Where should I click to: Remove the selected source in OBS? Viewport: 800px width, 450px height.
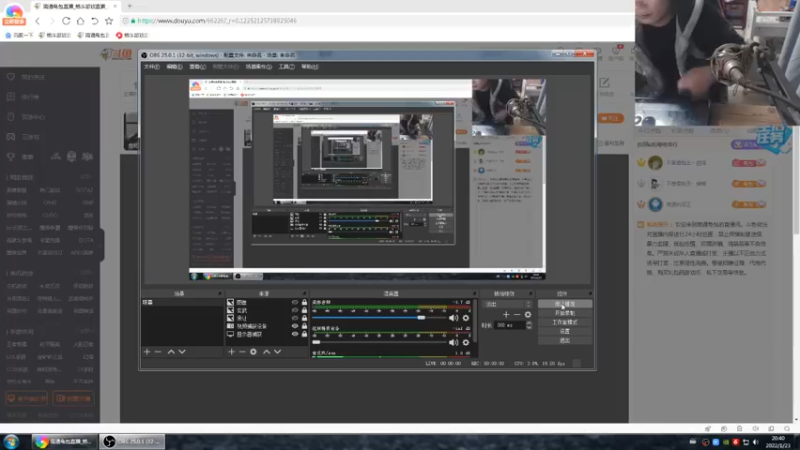tap(242, 352)
